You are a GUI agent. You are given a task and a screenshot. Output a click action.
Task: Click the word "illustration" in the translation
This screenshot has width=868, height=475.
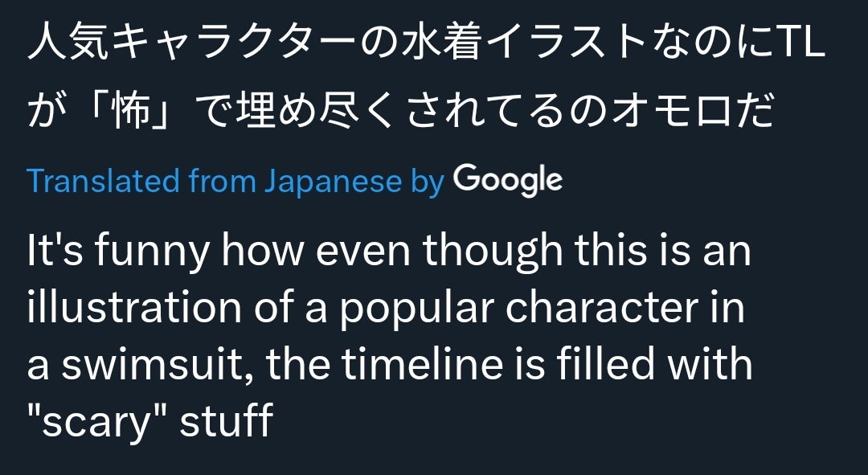(134, 308)
